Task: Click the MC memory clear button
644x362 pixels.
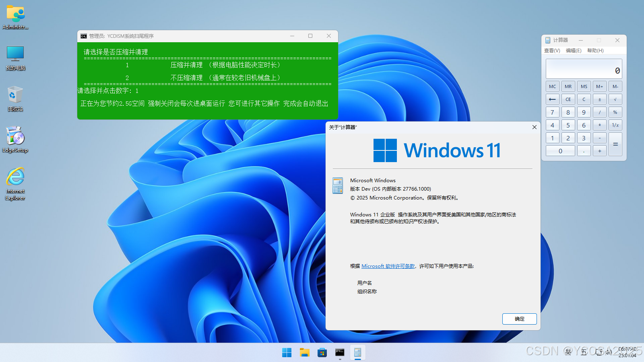Action: [552, 86]
